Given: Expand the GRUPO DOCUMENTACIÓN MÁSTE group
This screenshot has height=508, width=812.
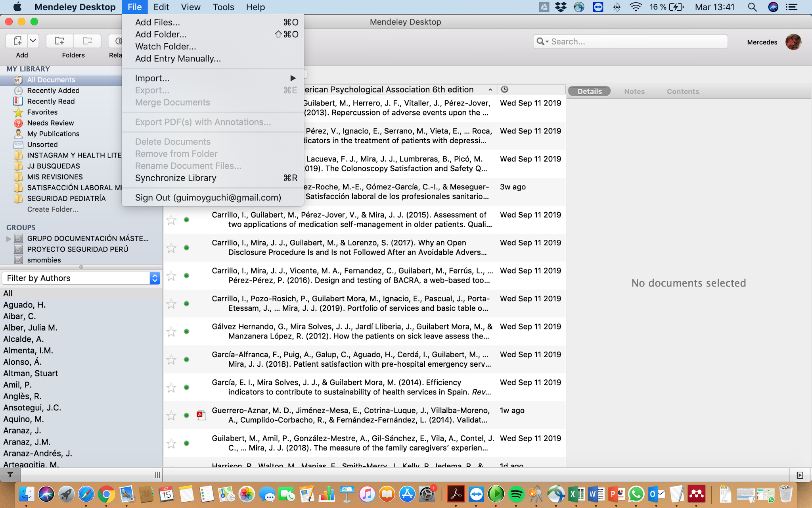Looking at the screenshot, I should [8, 239].
